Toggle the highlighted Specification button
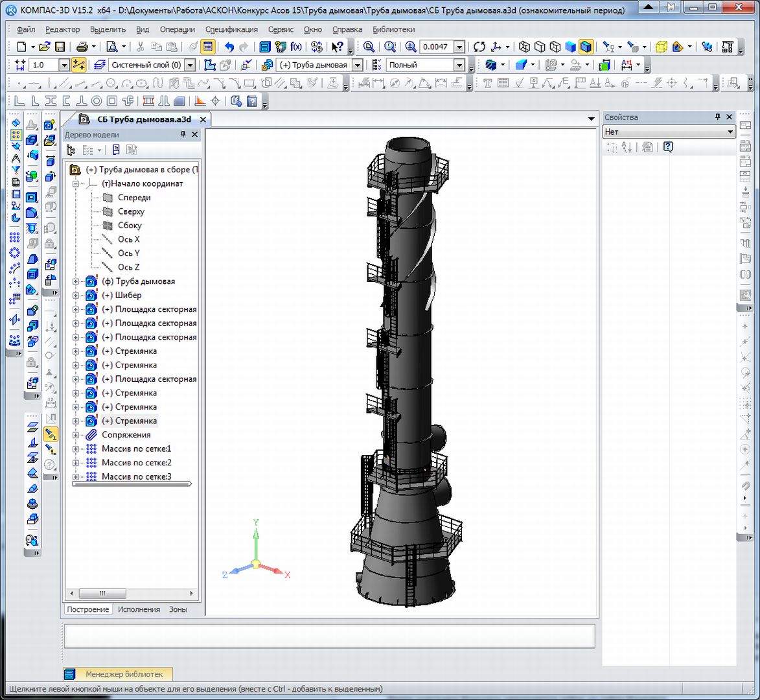Screen dimensions: 760x700 point(208,47)
